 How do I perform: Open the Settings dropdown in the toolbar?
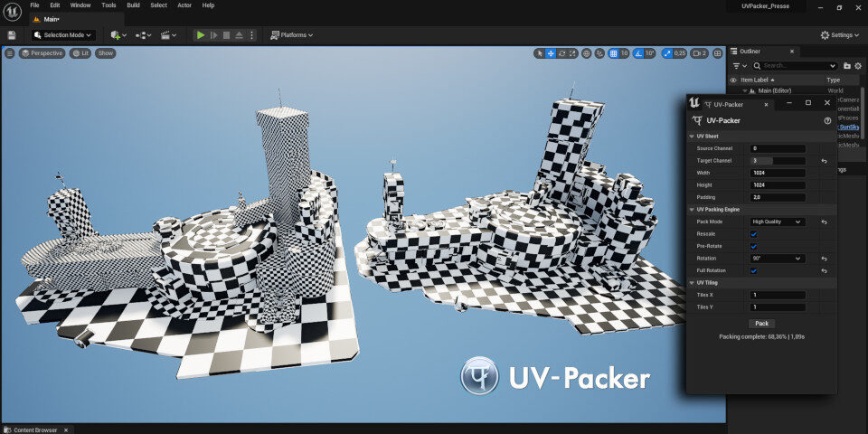(840, 35)
